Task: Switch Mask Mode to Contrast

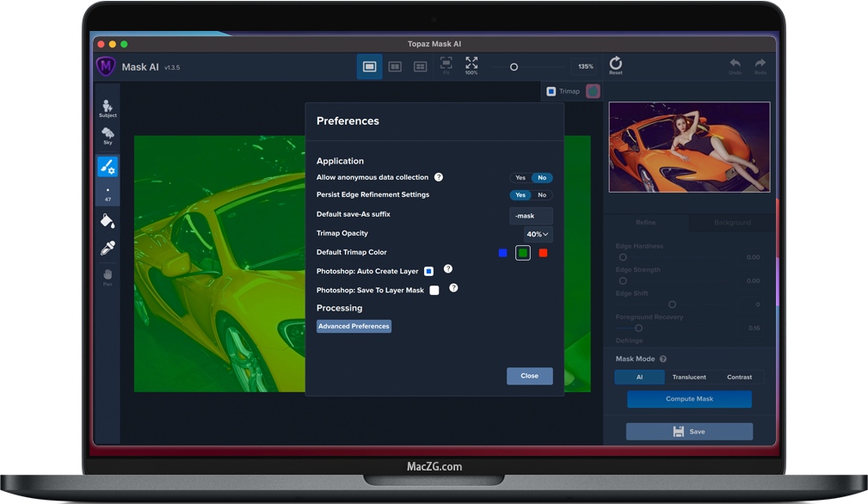Action: pos(739,377)
